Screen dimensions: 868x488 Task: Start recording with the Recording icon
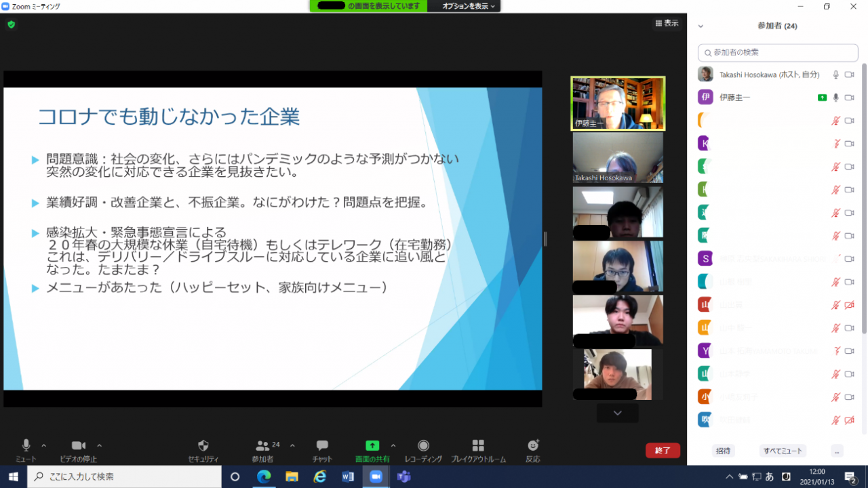[x=423, y=445]
